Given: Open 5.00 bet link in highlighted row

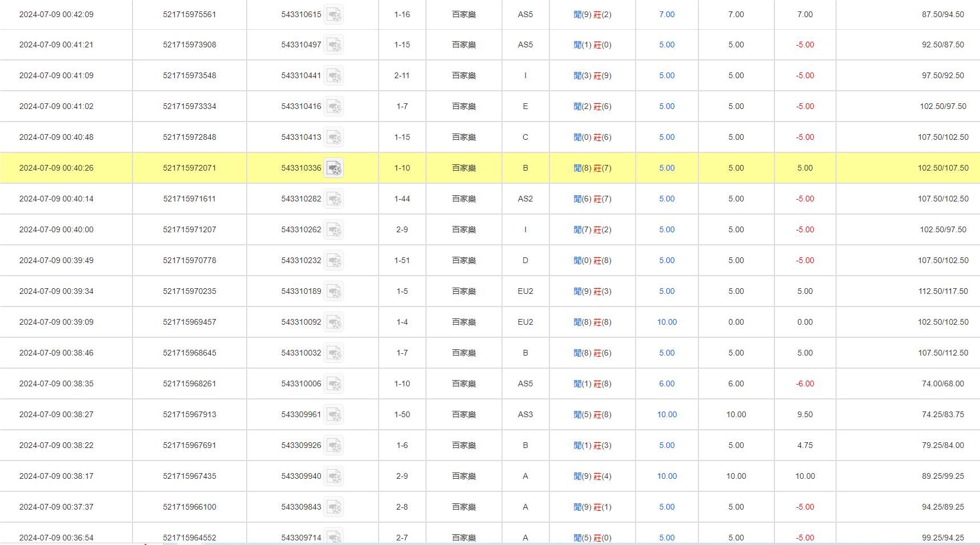Looking at the screenshot, I should pos(666,168).
